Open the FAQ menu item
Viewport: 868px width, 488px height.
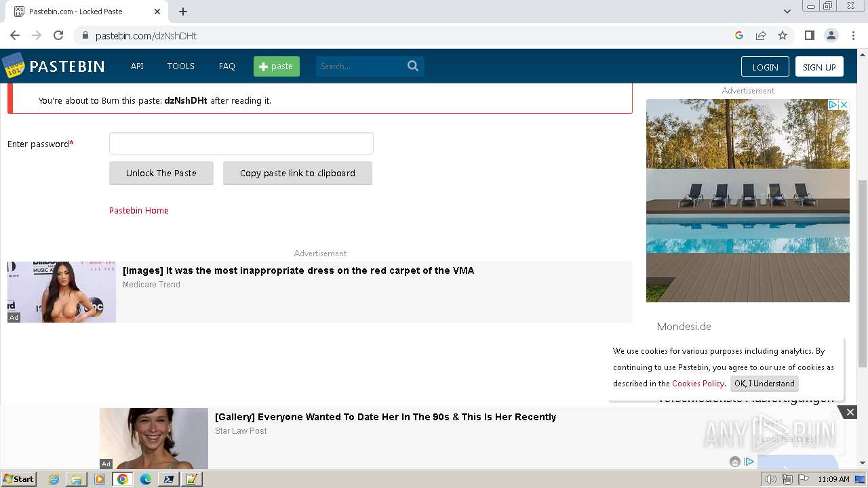tap(227, 66)
